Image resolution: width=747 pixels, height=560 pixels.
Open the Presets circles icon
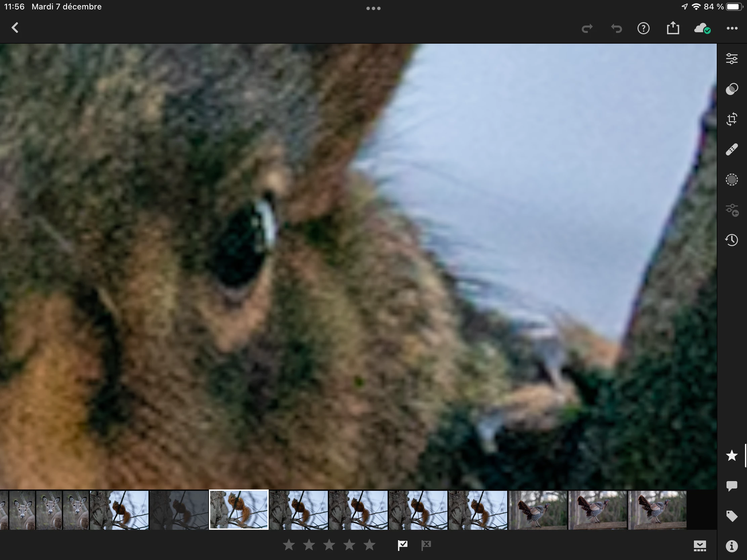(x=732, y=89)
